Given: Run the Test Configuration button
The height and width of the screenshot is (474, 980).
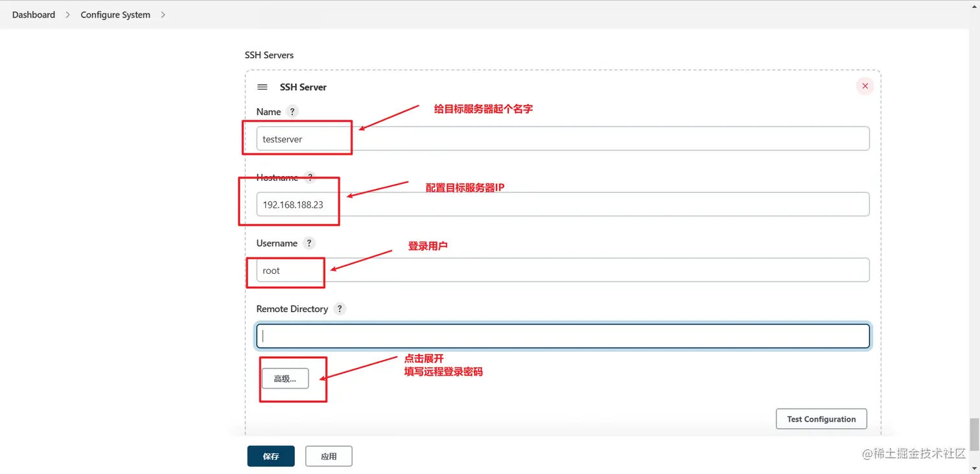Looking at the screenshot, I should click(821, 419).
